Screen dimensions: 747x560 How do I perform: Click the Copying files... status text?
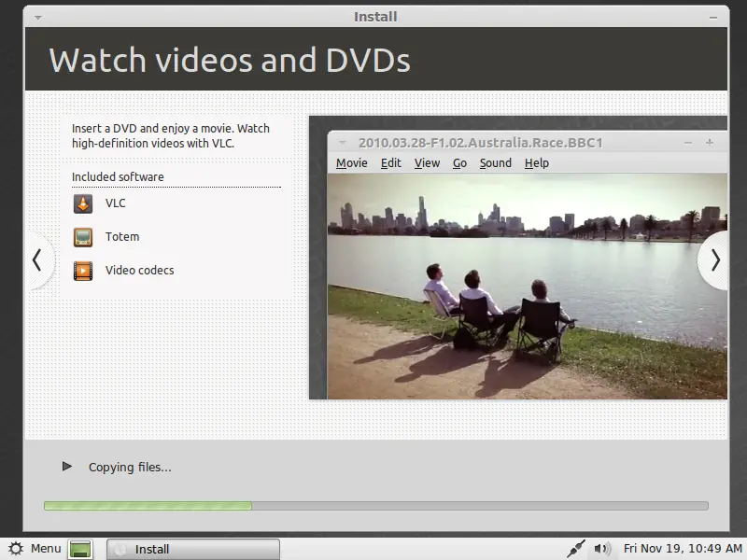point(130,468)
